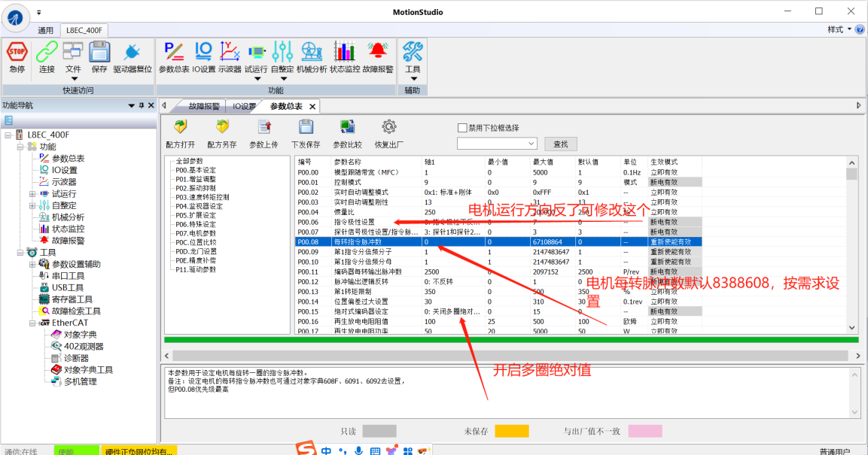Open 参数总表 from the ribbon
Viewport: 868px width, 455px height.
click(x=174, y=51)
